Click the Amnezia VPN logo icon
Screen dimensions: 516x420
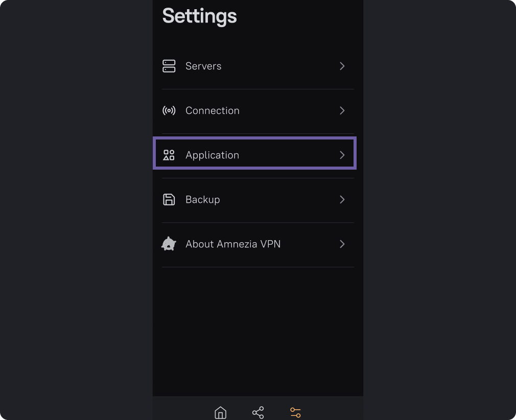169,244
